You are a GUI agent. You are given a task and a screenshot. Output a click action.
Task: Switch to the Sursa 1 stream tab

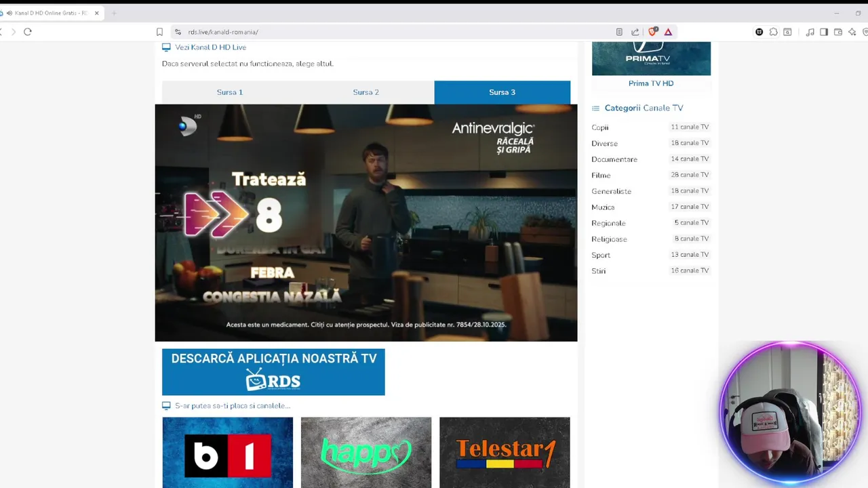click(x=230, y=92)
